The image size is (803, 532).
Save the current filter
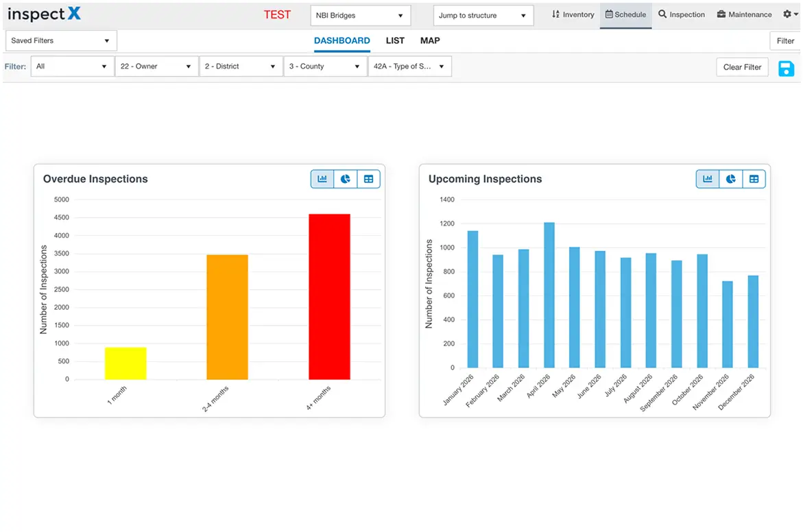pyautogui.click(x=786, y=68)
